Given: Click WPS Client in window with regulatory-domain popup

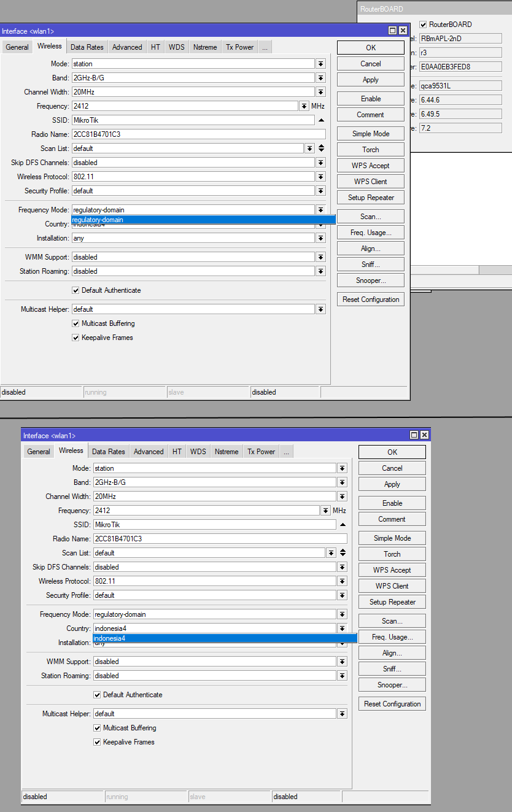Looking at the screenshot, I should pos(371,182).
